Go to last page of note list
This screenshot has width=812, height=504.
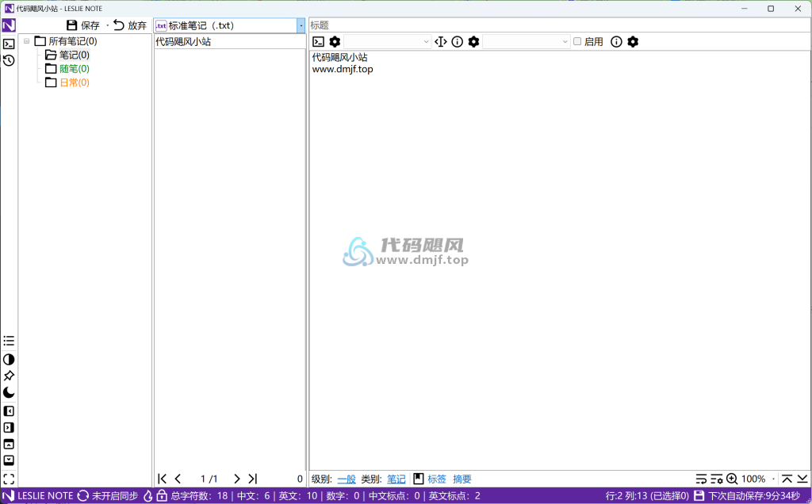pos(253,479)
